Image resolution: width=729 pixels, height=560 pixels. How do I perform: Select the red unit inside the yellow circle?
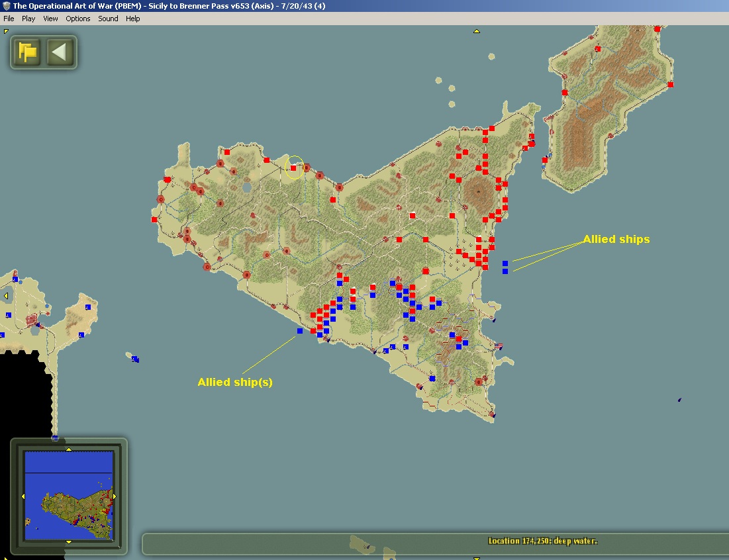click(293, 168)
